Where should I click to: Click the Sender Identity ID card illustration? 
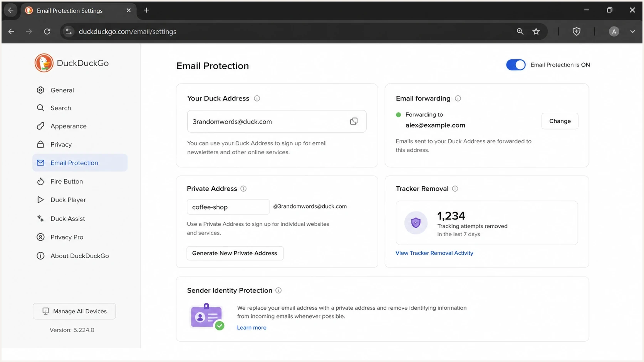pos(207,317)
